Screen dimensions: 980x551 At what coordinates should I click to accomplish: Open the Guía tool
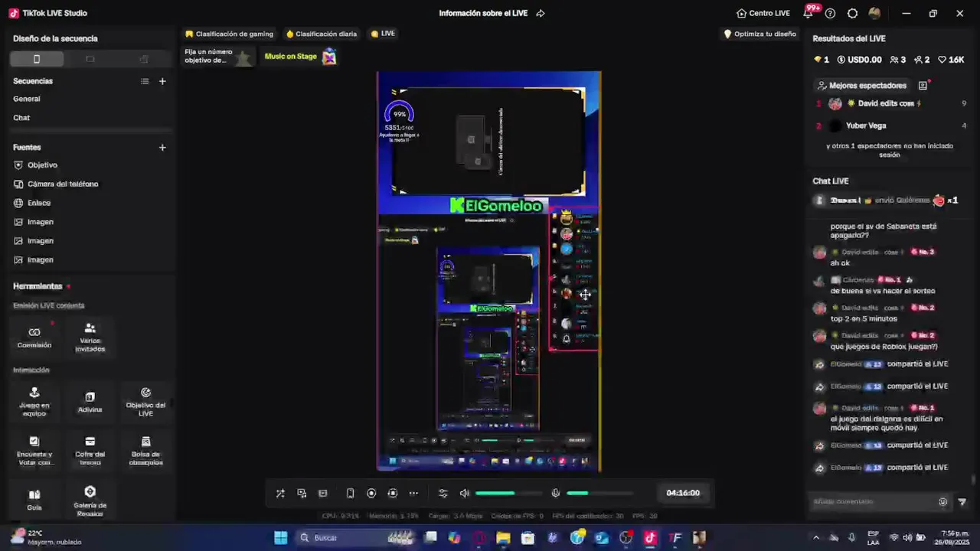tap(34, 500)
